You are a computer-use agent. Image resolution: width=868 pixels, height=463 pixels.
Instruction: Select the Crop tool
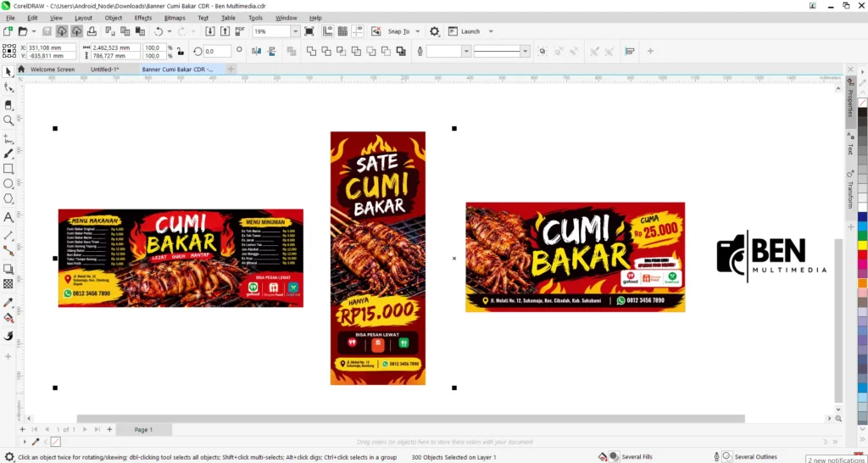[8, 104]
